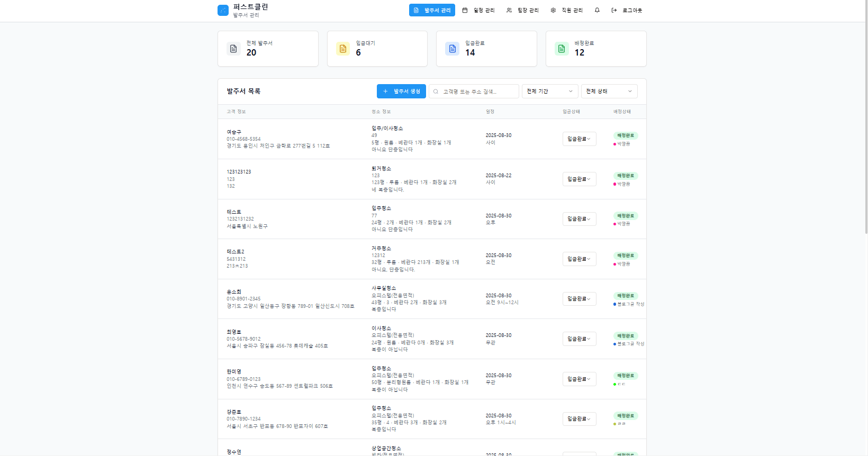Click the 청소 정보 column header

381,112
